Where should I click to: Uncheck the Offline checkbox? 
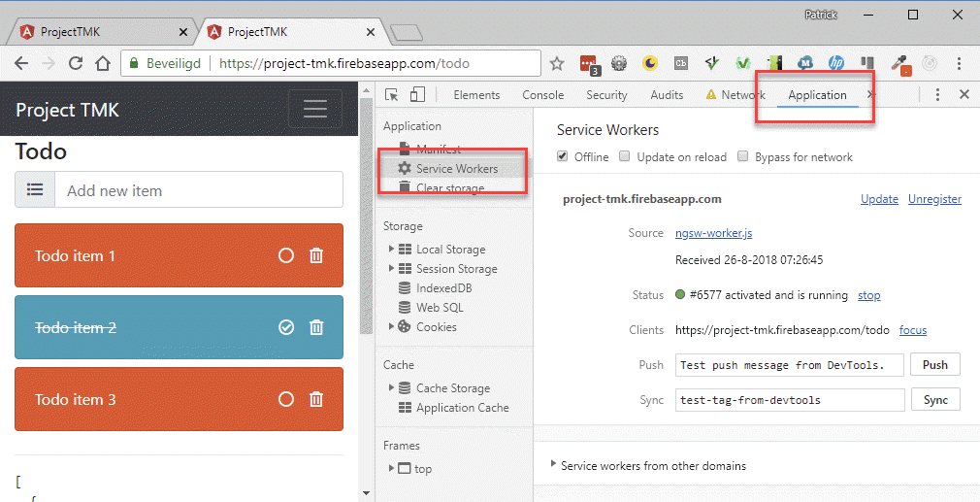tap(563, 156)
